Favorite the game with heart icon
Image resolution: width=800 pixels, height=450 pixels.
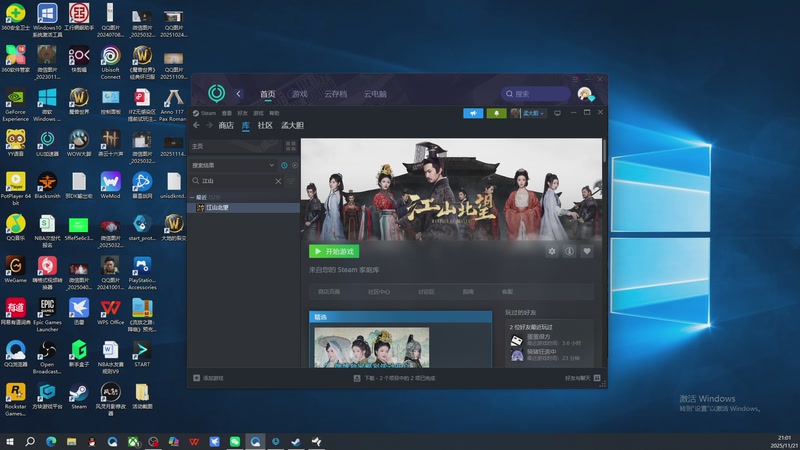[587, 251]
